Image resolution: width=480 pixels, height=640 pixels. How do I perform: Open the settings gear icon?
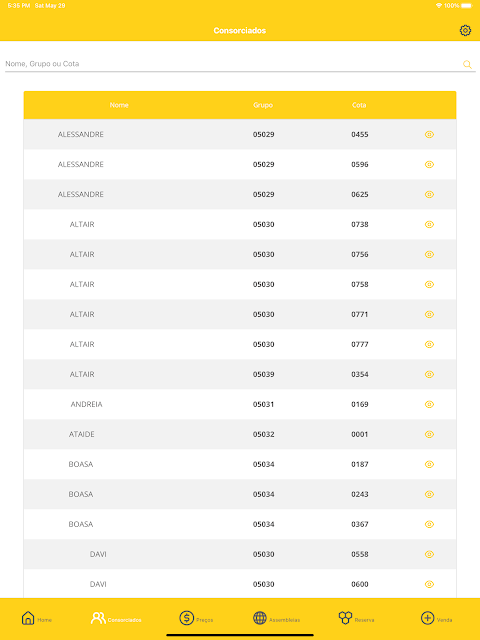point(465,30)
